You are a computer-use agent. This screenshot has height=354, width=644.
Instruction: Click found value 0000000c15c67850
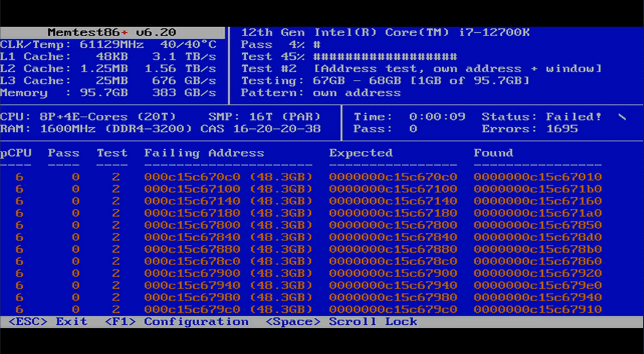538,225
